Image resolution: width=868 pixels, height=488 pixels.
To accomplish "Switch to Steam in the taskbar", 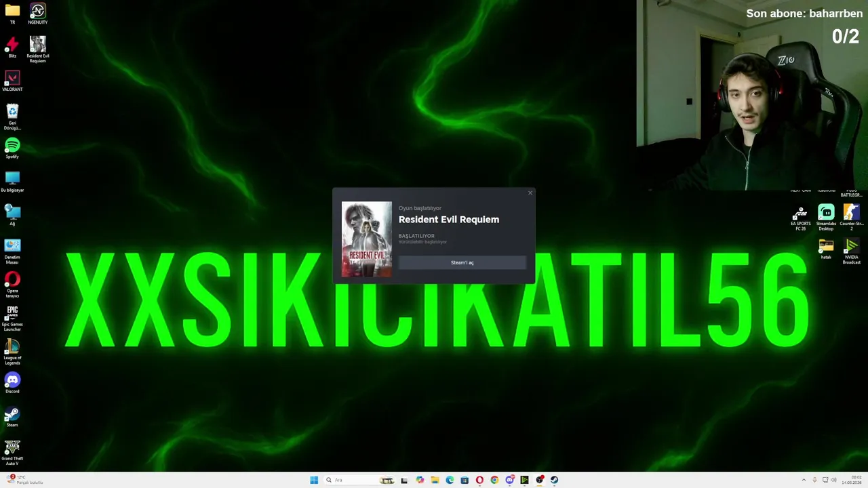I will click(x=554, y=480).
